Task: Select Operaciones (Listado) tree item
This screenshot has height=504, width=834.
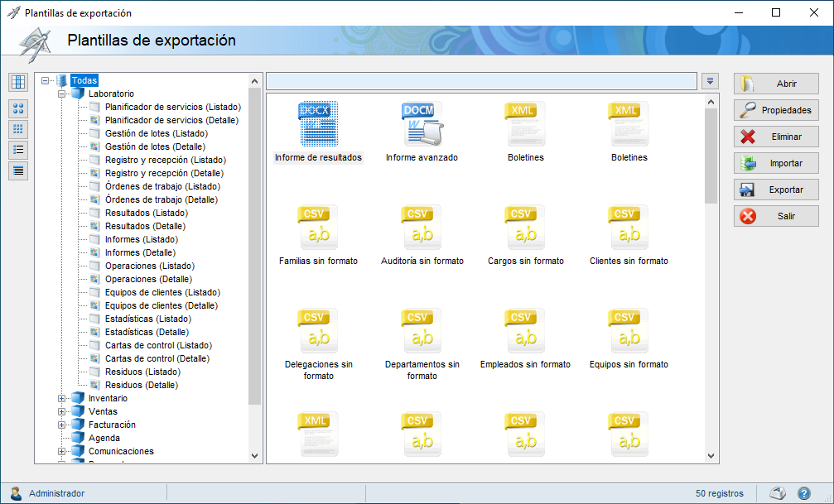Action: 150,266
